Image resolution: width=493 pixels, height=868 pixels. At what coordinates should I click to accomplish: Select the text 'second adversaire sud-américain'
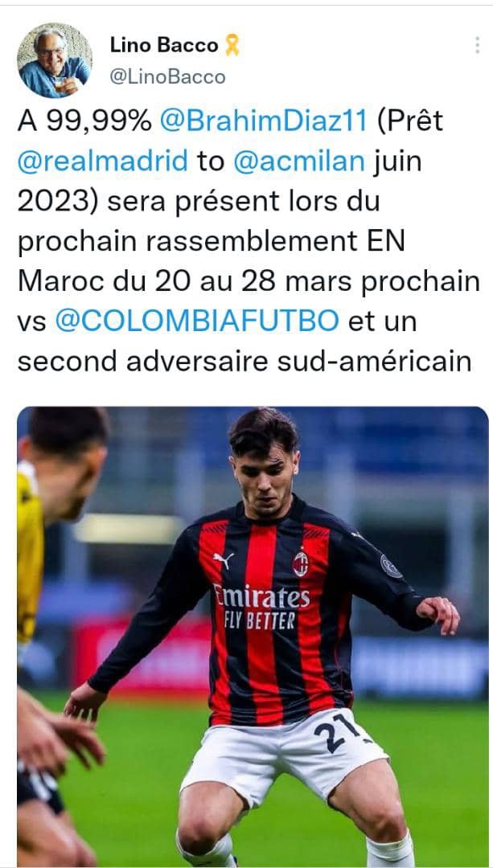pyautogui.click(x=244, y=361)
